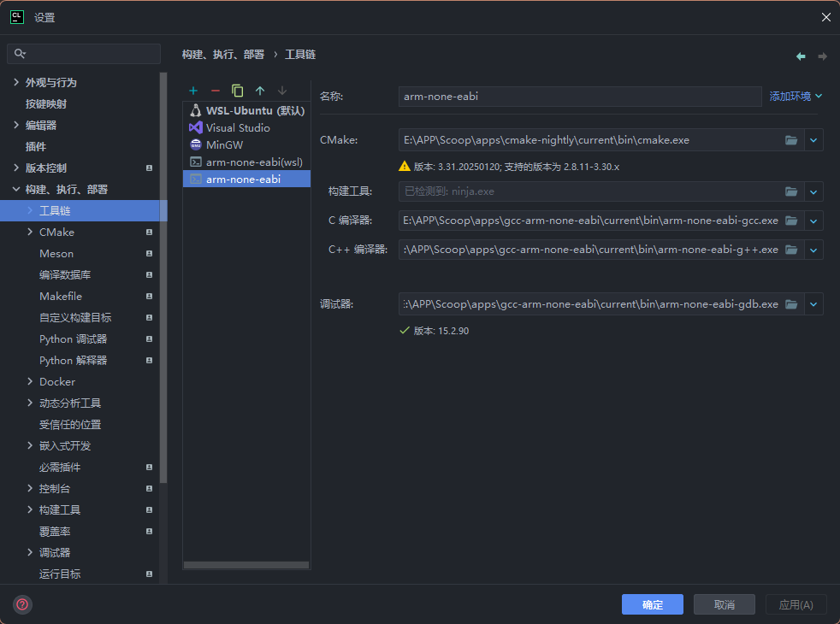Viewport: 840px width, 624px height.
Task: Browse for C compiler folder icon
Action: point(791,221)
